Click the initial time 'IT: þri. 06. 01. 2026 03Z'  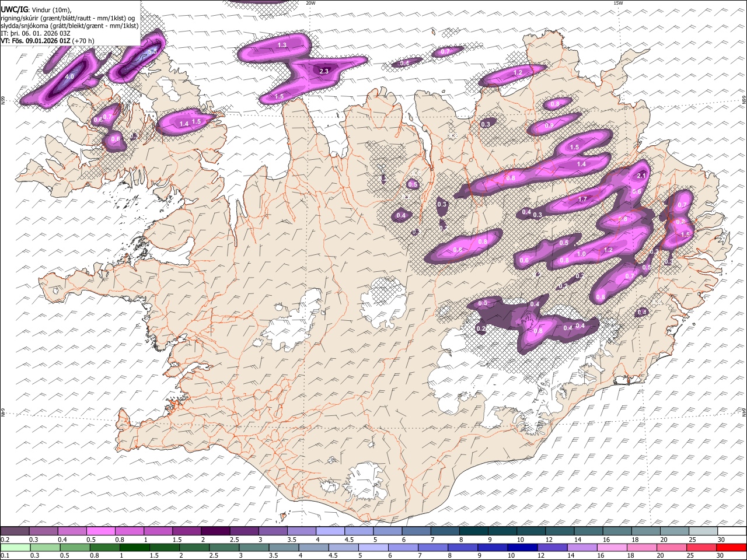[36, 33]
